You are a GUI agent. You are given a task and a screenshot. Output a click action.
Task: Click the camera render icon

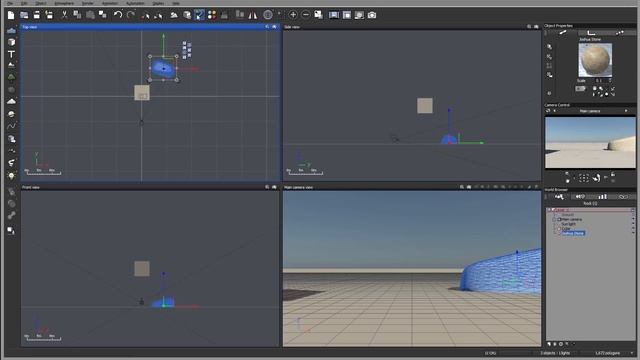pyautogui.click(x=372, y=15)
